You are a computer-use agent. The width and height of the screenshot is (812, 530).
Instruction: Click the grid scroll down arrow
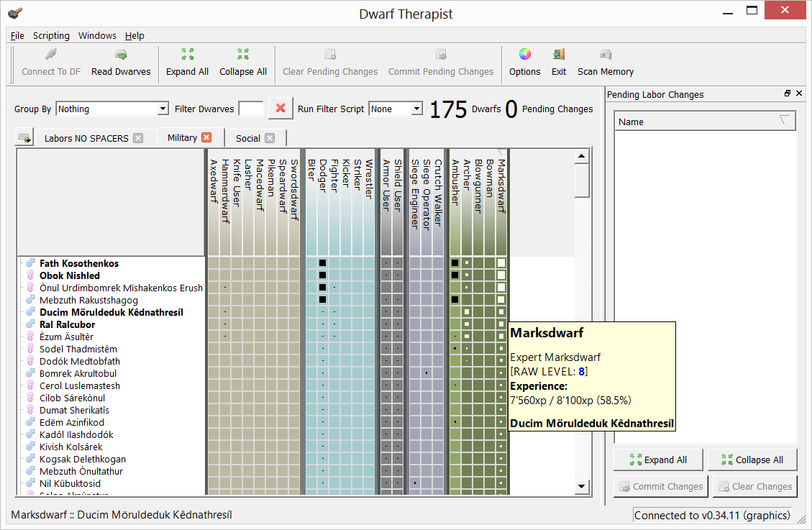pyautogui.click(x=582, y=486)
